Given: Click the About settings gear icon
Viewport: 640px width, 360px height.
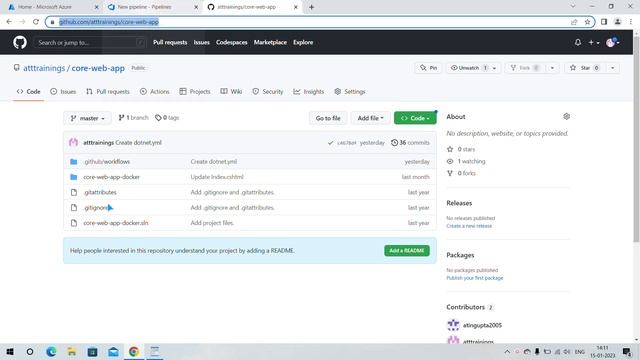Looking at the screenshot, I should [x=566, y=116].
